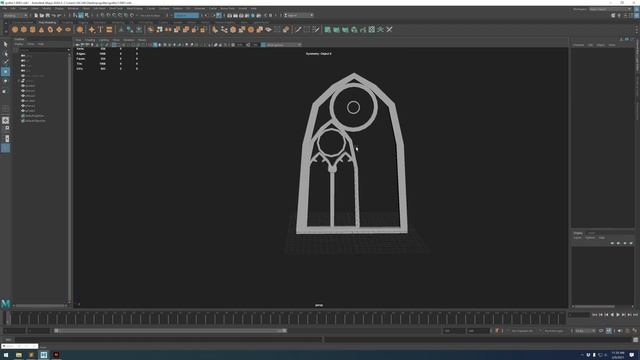The width and height of the screenshot is (640, 360).
Task: Open the frame rate fps dropdown
Action: [x=584, y=331]
